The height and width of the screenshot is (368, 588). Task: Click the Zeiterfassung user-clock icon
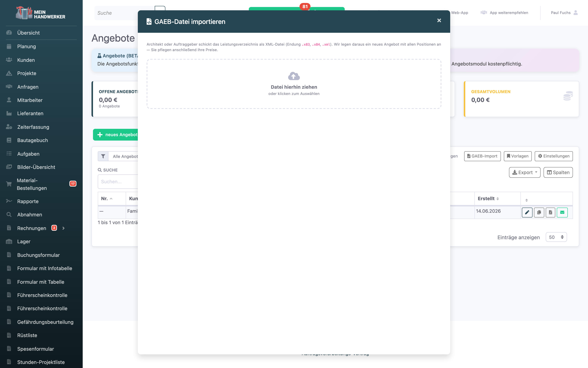pyautogui.click(x=9, y=127)
